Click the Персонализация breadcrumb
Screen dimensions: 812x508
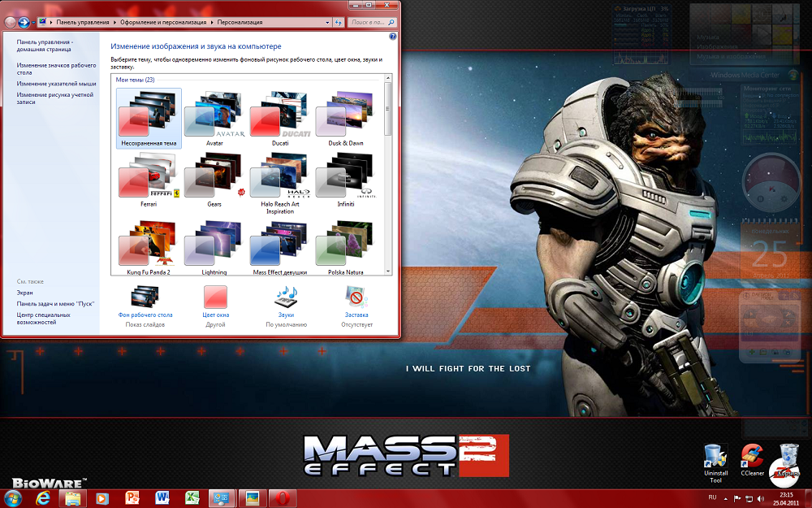pos(240,22)
